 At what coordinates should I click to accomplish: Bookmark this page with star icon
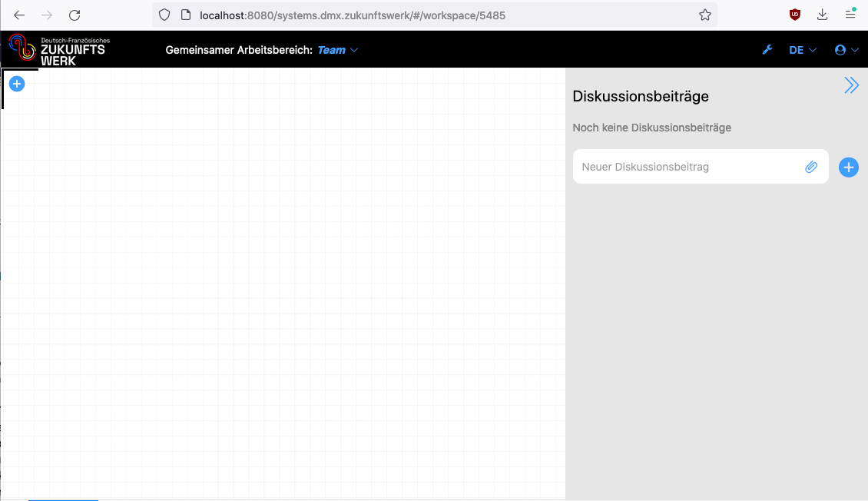click(704, 15)
